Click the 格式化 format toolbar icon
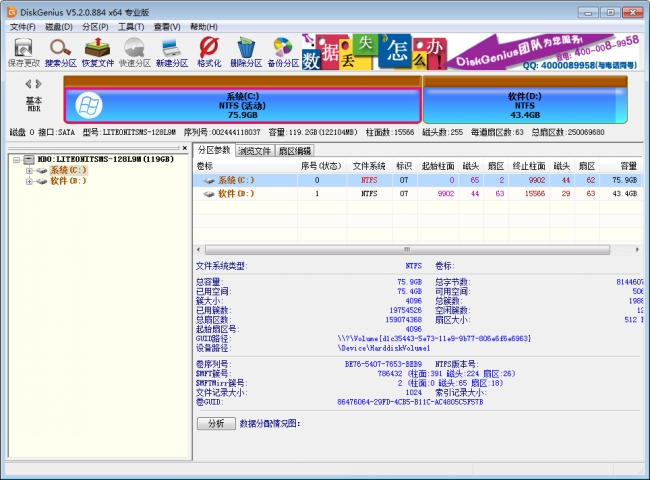650x480 pixels. (209, 52)
